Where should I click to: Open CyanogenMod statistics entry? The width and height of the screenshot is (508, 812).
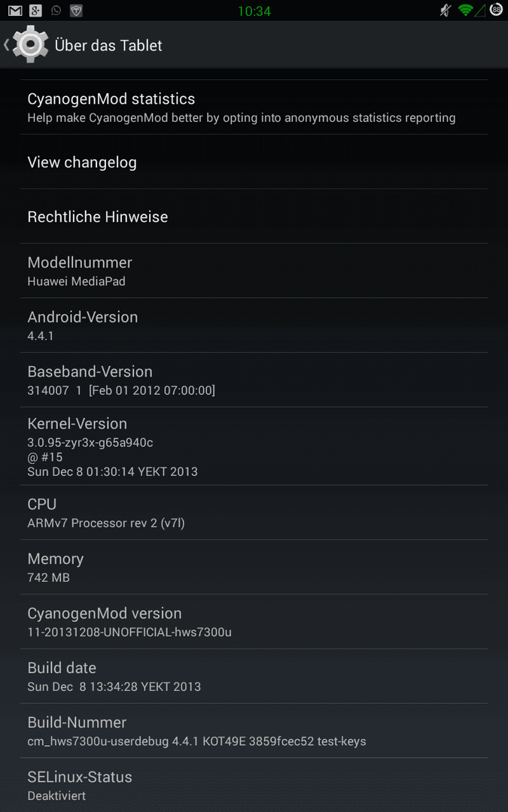click(x=254, y=108)
